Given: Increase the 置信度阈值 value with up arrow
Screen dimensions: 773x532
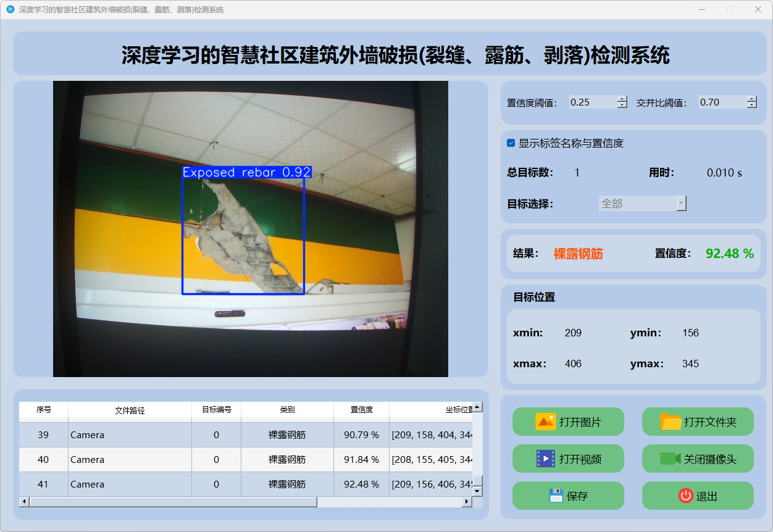Looking at the screenshot, I should (x=622, y=99).
